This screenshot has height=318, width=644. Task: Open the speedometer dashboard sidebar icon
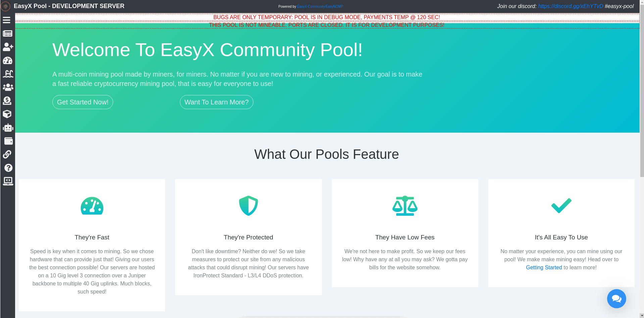(7, 60)
